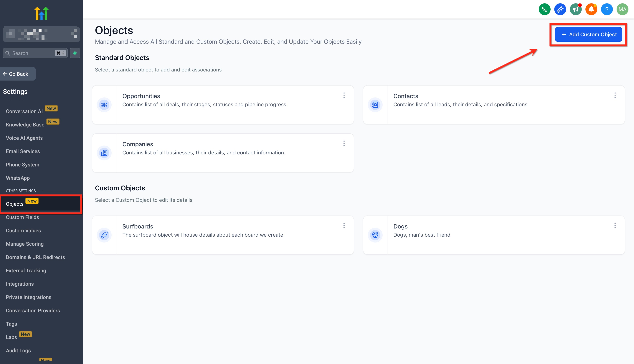The height and width of the screenshot is (364, 634).
Task: Click the Add Custom Object button
Action: coord(588,34)
